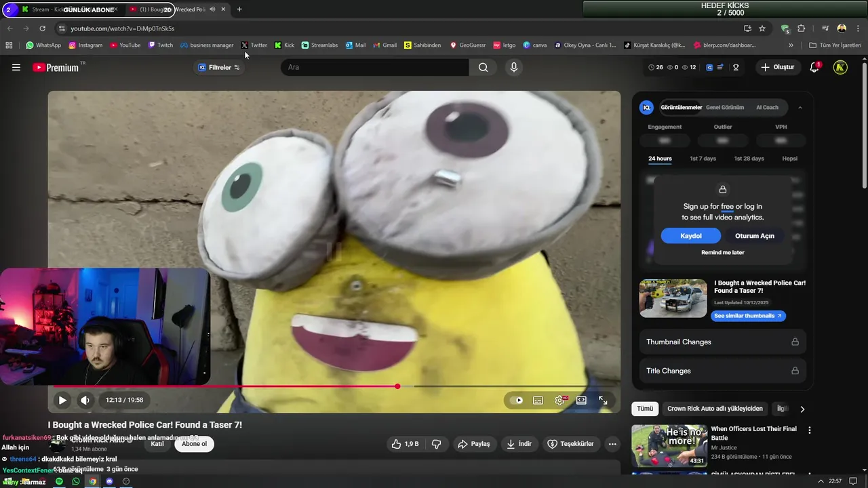Open the Gmail bookmark
The width and height of the screenshot is (868, 488).
[x=384, y=45]
